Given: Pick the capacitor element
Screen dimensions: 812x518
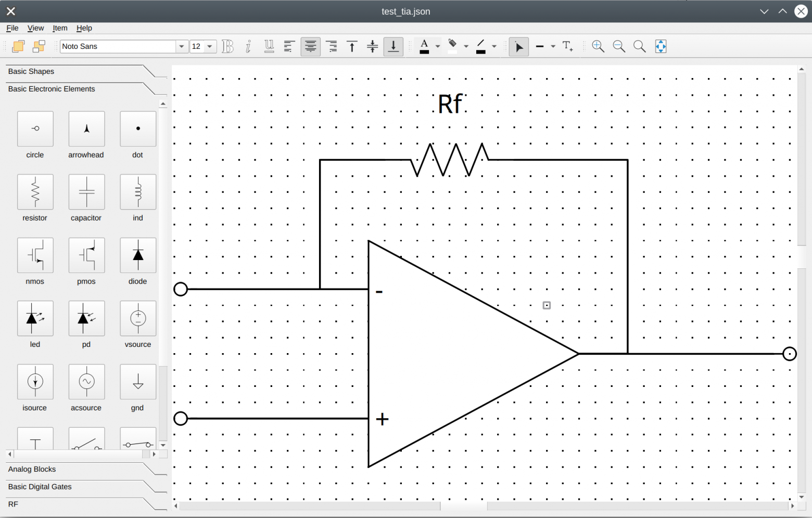Looking at the screenshot, I should [x=86, y=192].
